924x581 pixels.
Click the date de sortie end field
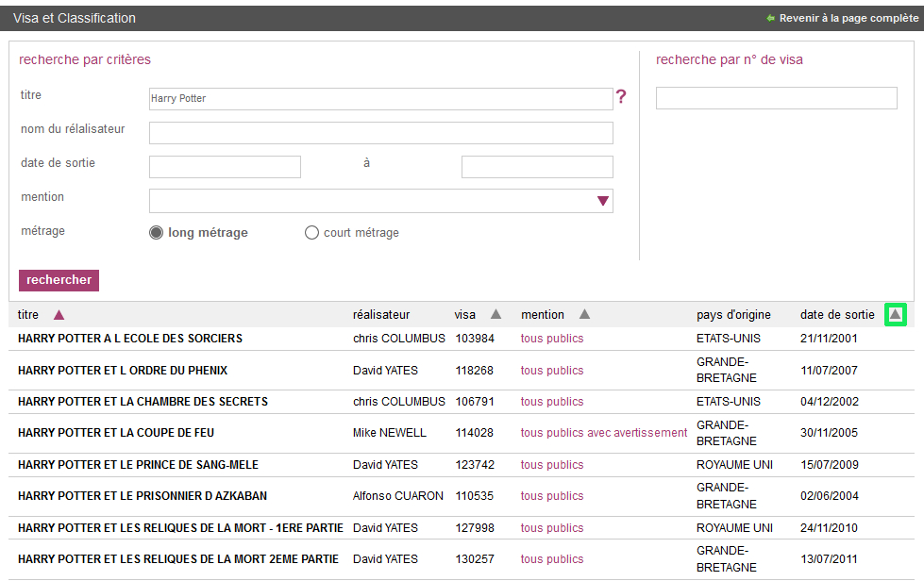537,167
